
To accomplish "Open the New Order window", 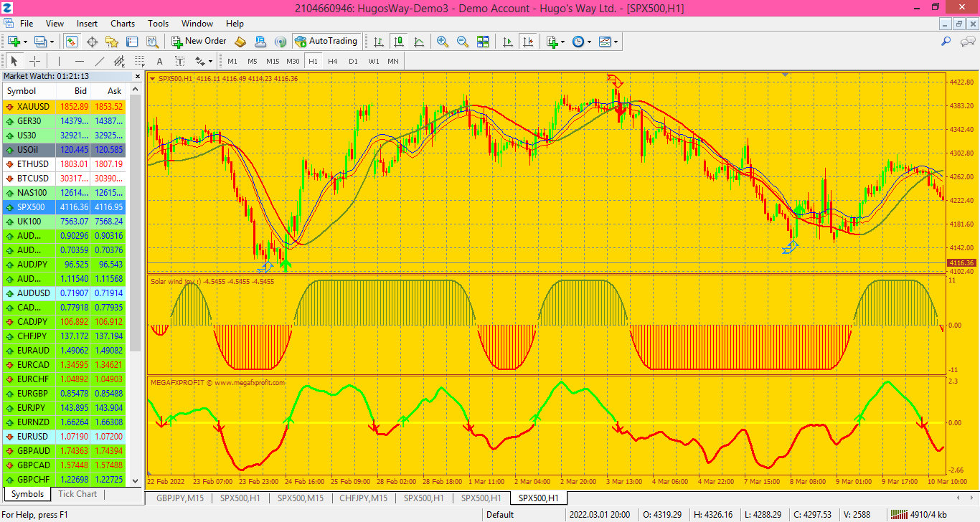I will [x=199, y=41].
